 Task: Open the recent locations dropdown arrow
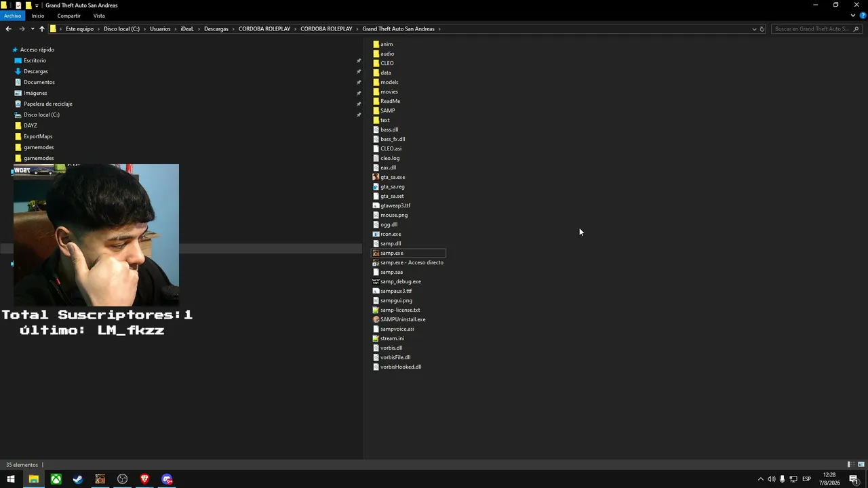click(x=32, y=29)
